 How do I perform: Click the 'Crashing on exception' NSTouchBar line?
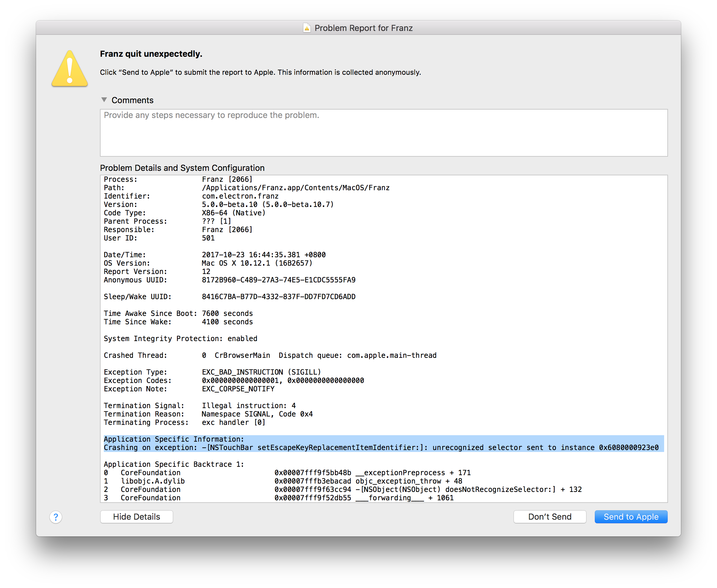click(x=381, y=448)
